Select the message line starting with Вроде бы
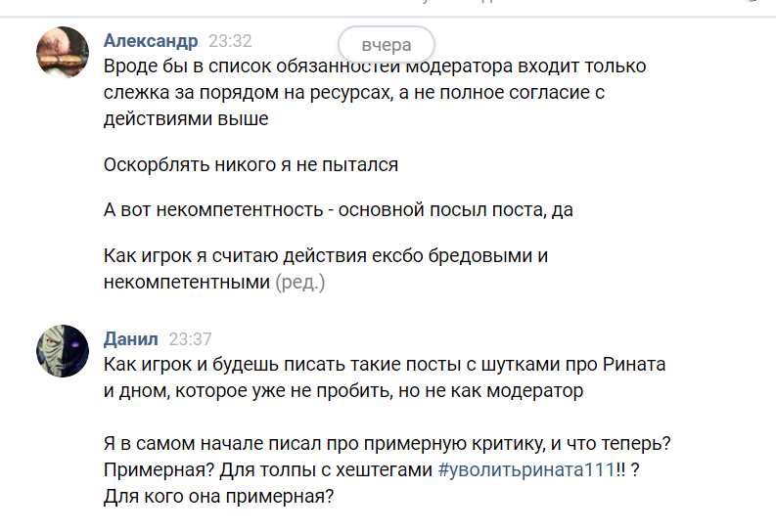Screen dimensions: 776x532 [x=375, y=66]
